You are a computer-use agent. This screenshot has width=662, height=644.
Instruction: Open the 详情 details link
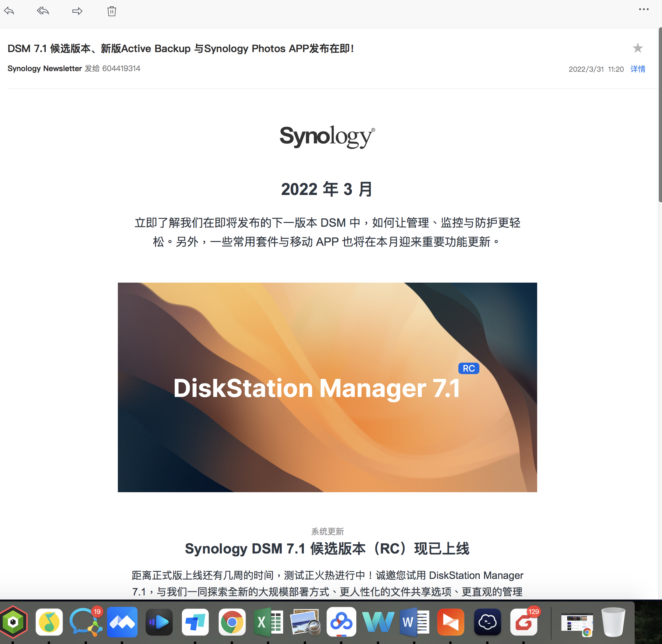[x=638, y=69]
